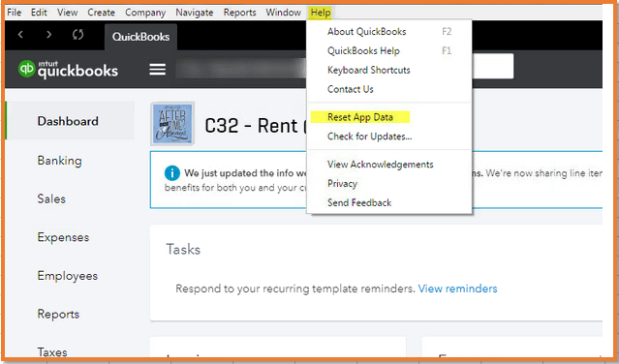Choose Send Feedback

click(389, 202)
